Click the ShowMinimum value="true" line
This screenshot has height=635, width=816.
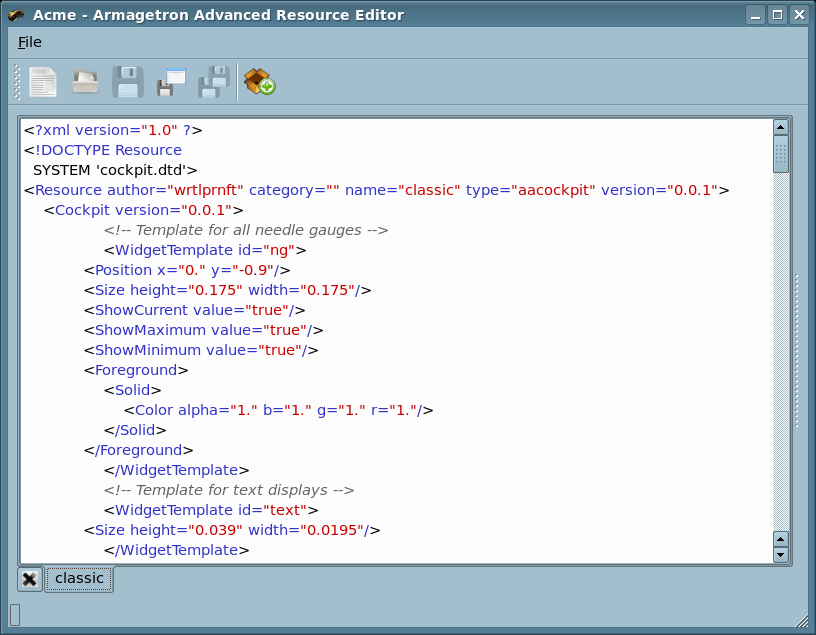(x=201, y=350)
